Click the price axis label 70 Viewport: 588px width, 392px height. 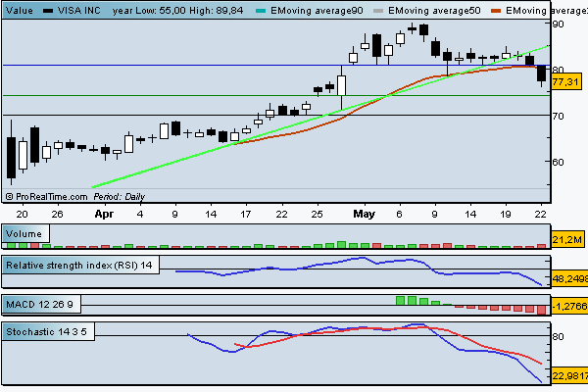558,117
